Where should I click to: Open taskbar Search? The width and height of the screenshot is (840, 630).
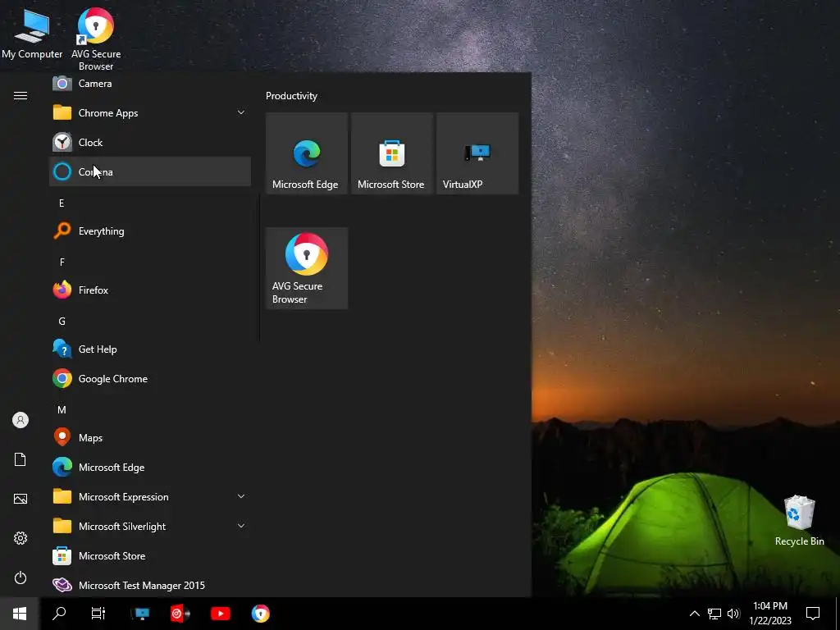59,614
